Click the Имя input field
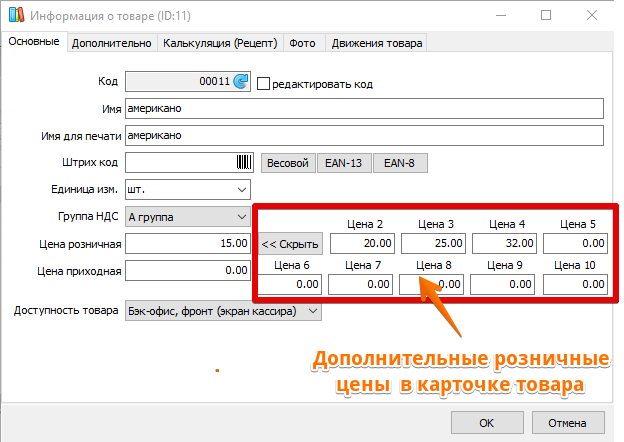Viewport: 624px width, 442px height. click(364, 109)
